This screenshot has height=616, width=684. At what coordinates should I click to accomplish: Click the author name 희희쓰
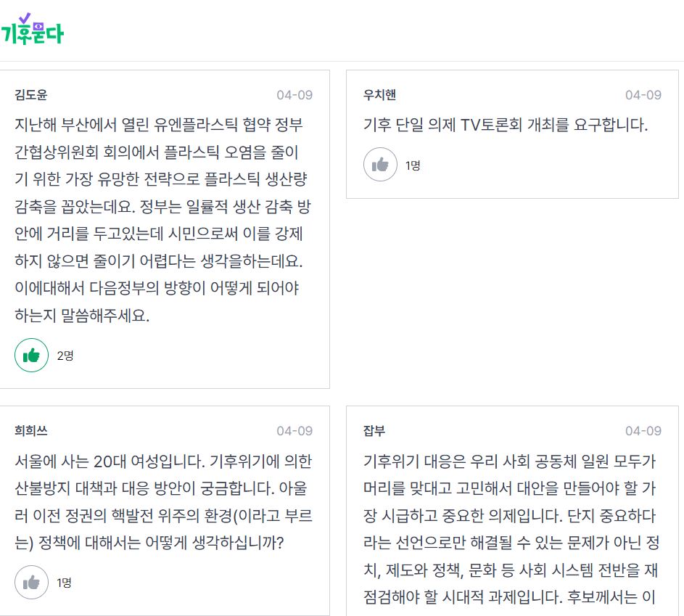click(x=31, y=431)
